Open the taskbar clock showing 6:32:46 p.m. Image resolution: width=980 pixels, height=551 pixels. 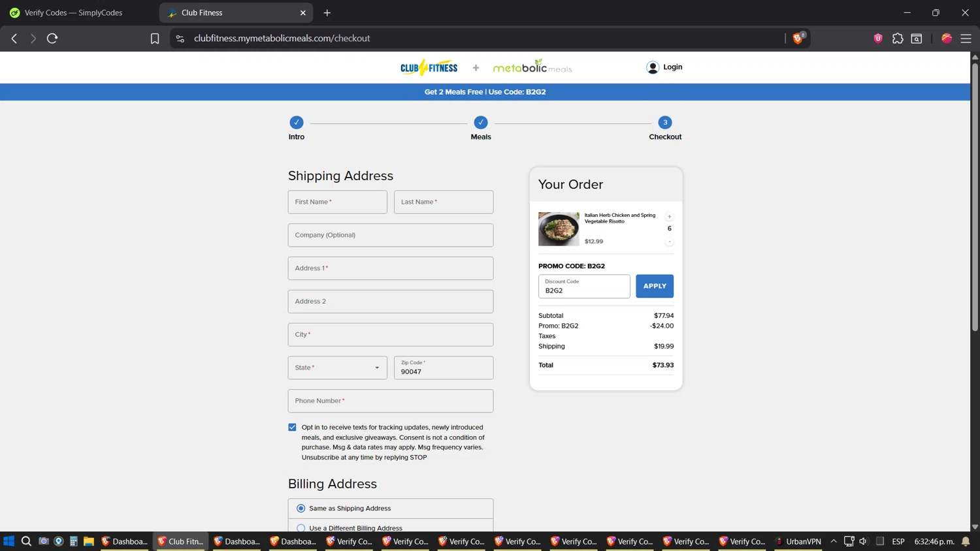coord(934,541)
